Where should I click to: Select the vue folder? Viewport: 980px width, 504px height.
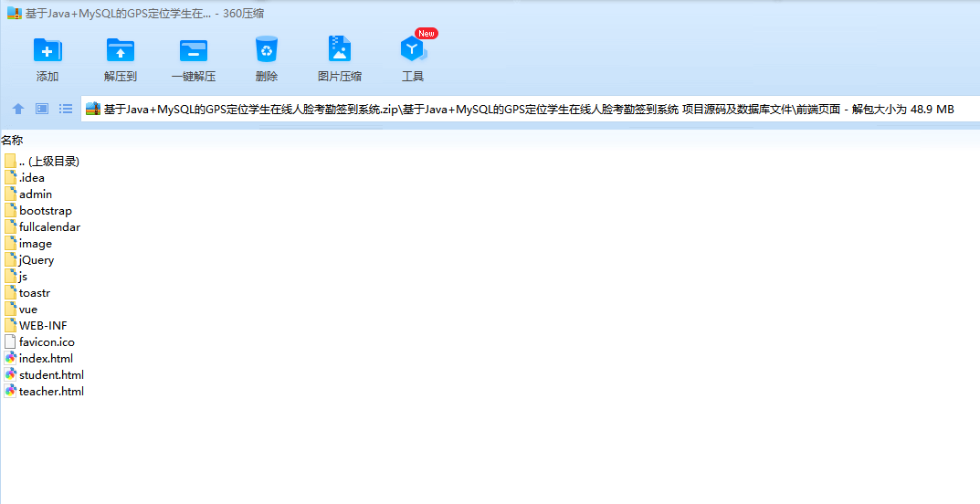coord(21,310)
